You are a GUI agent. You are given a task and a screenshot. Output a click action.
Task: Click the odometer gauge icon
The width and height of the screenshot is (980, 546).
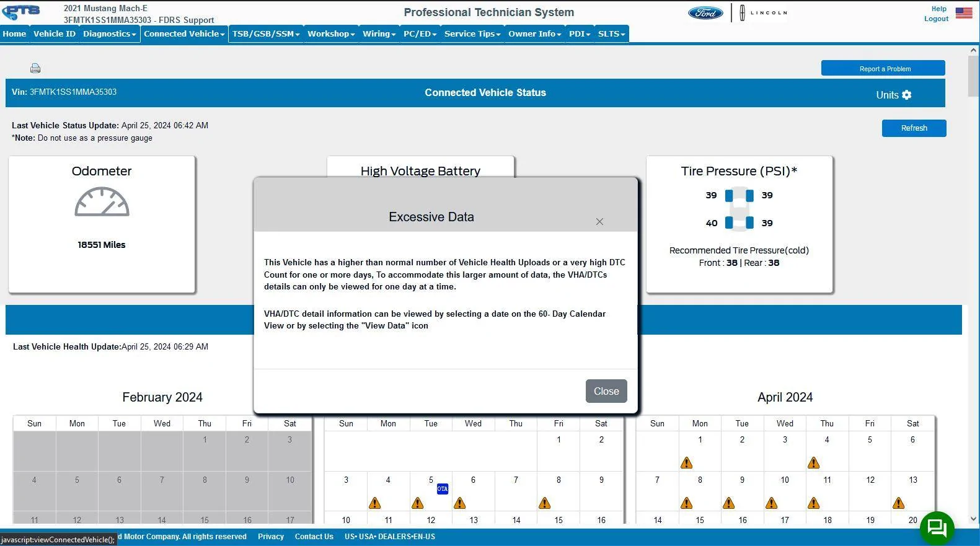(x=102, y=202)
